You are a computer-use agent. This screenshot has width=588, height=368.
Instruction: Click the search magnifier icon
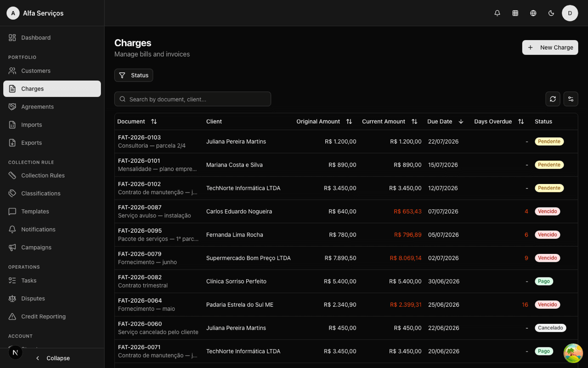coord(123,99)
